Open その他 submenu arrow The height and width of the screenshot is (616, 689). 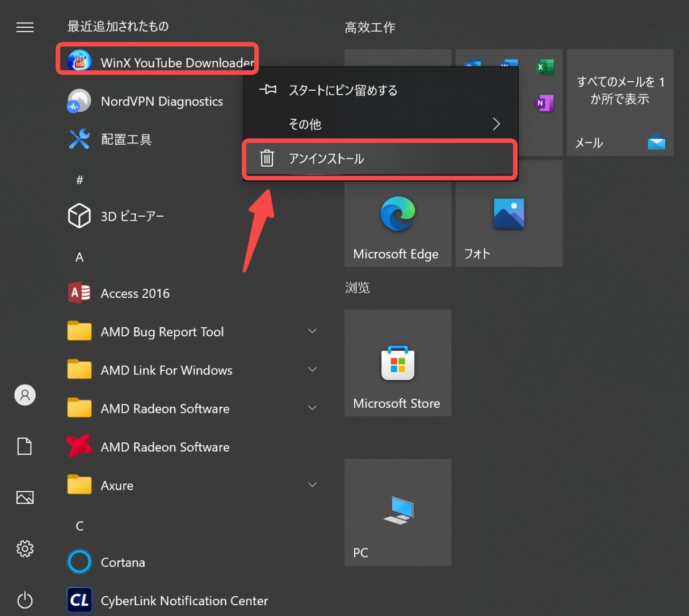[497, 124]
